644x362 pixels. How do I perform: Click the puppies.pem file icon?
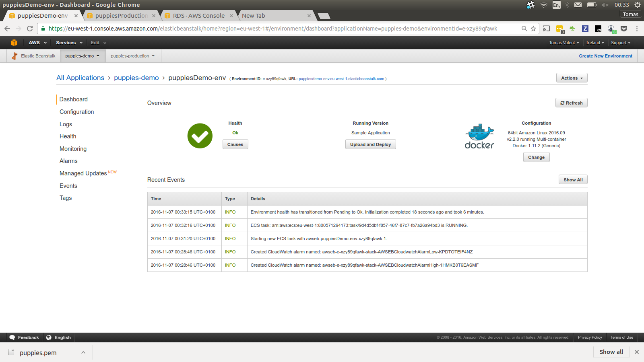coord(11,352)
